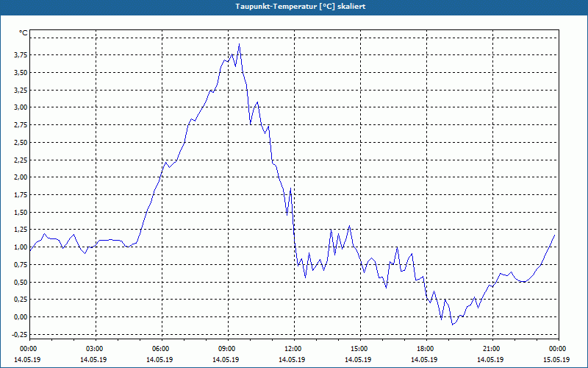Select the "3,50" y-axis value
Image resolution: width=588 pixels, height=368 pixels.
click(x=21, y=72)
